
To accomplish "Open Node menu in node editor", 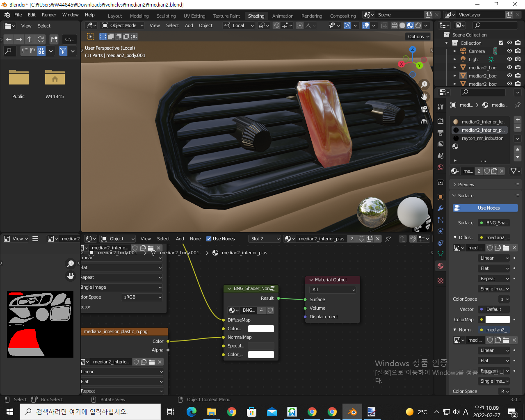I will [x=195, y=239].
